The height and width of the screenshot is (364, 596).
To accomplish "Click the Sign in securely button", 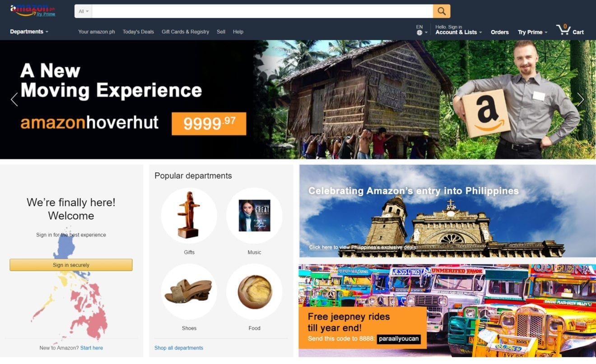I will [x=71, y=265].
